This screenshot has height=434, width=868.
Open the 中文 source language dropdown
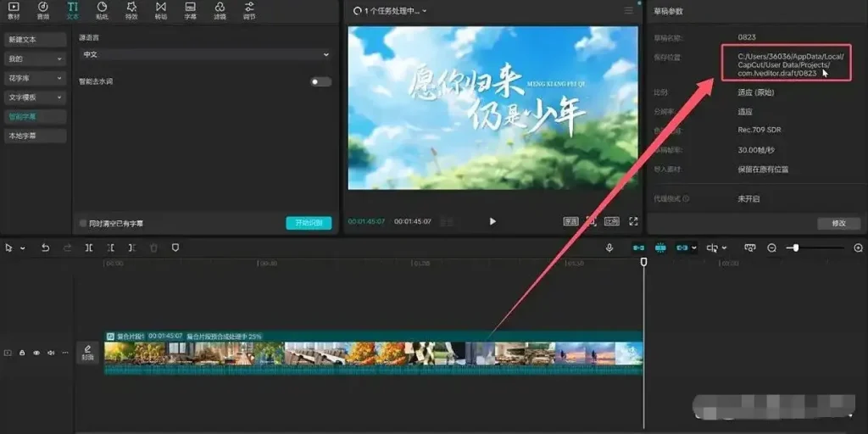click(x=205, y=55)
